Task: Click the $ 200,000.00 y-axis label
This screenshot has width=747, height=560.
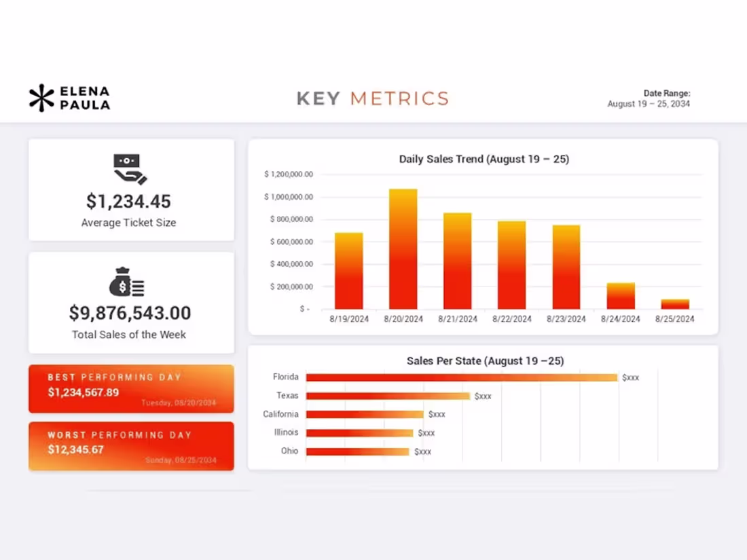Action: pos(291,286)
